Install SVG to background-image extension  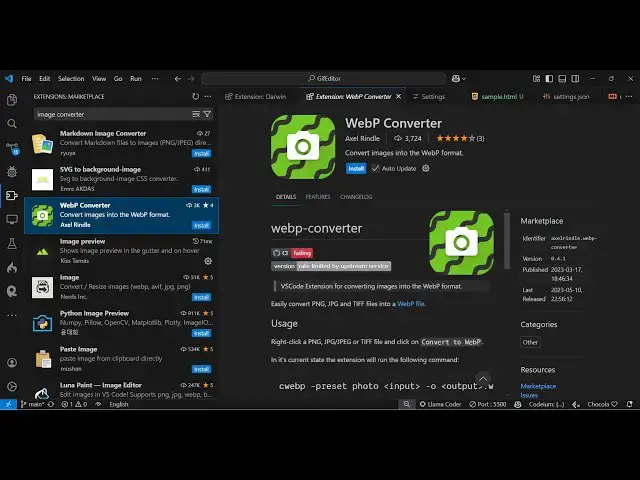[x=202, y=189]
